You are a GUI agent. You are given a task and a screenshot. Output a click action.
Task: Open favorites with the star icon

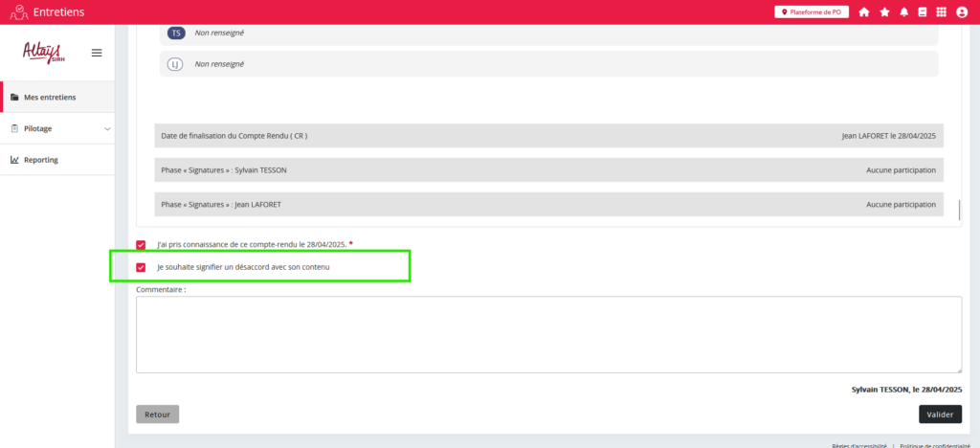point(884,12)
